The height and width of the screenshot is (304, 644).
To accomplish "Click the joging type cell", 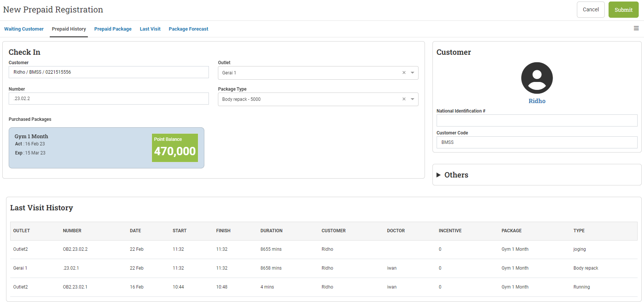I will [x=580, y=249].
